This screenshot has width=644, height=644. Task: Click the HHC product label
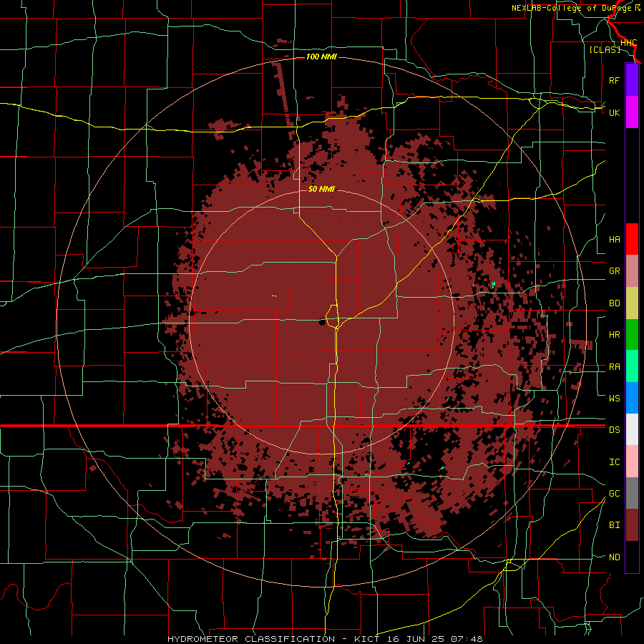tap(628, 43)
